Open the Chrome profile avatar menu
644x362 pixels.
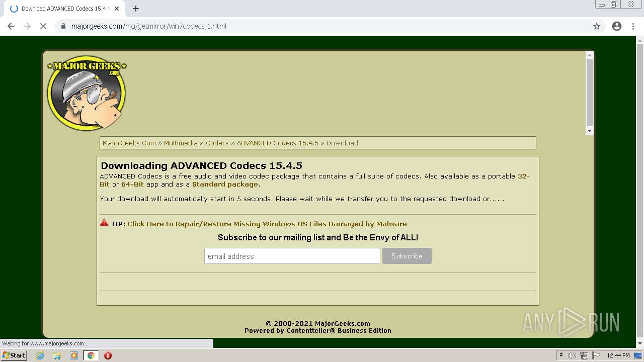(617, 26)
